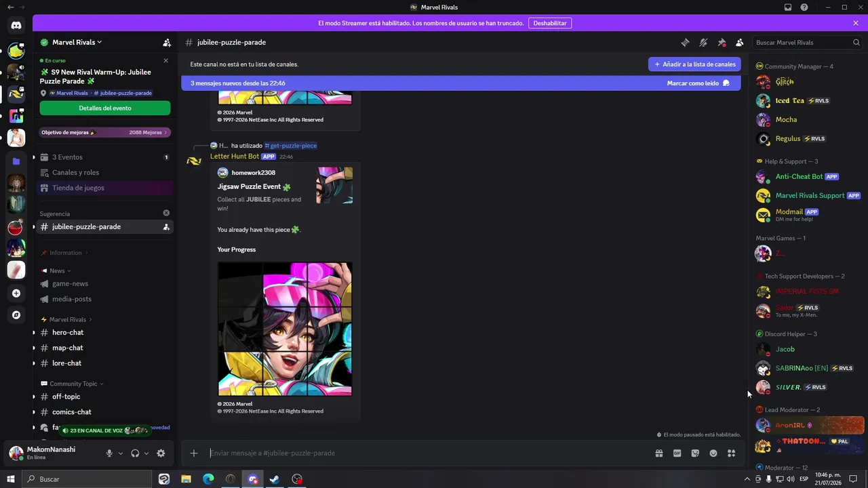Viewport: 868px width, 488px height.
Task: Open Tienda de juegos
Action: pyautogui.click(x=105, y=188)
